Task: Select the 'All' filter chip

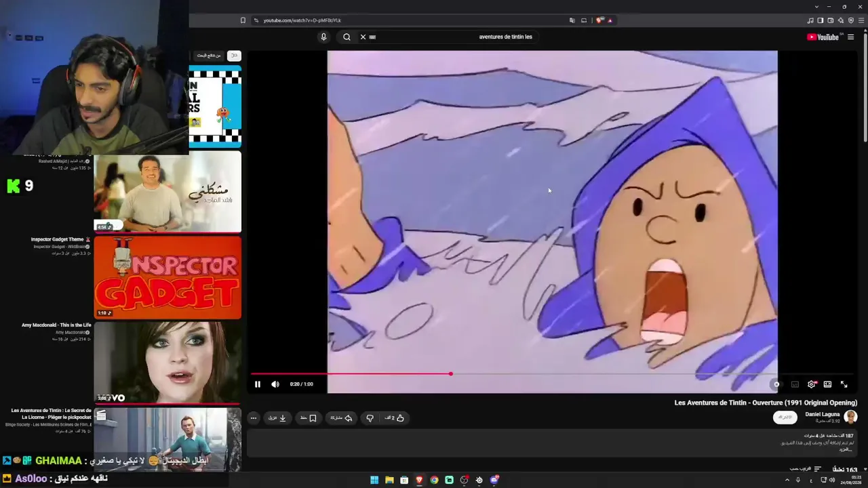Action: click(234, 56)
